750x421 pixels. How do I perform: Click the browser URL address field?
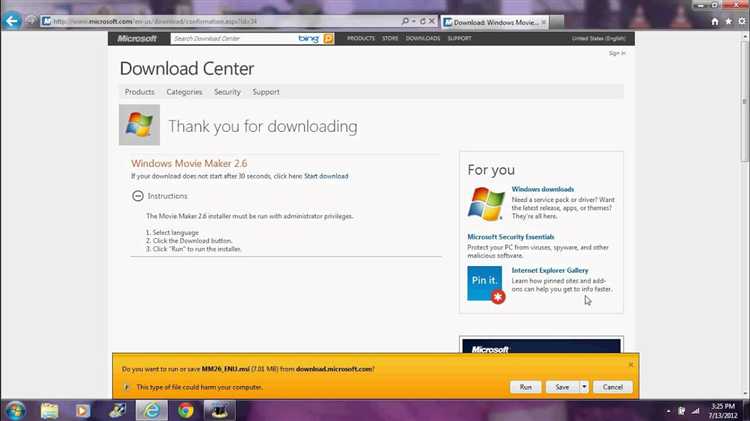click(220, 21)
